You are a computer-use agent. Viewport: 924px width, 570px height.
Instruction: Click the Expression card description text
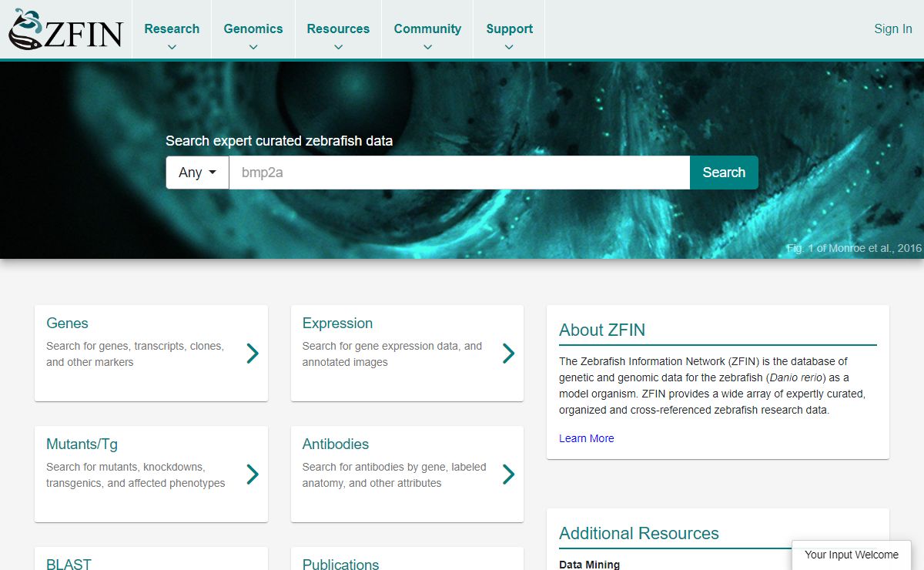click(x=392, y=354)
